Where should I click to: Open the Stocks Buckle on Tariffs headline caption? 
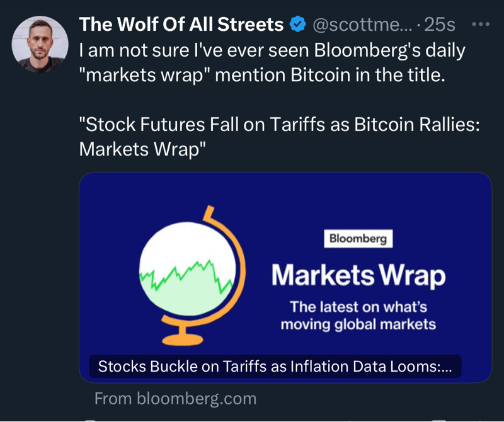275,367
